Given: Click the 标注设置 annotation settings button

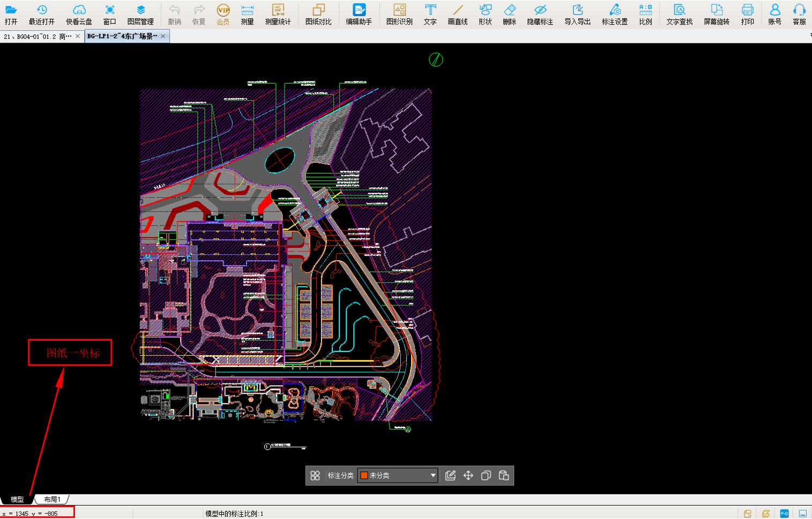Looking at the screenshot, I should point(615,14).
